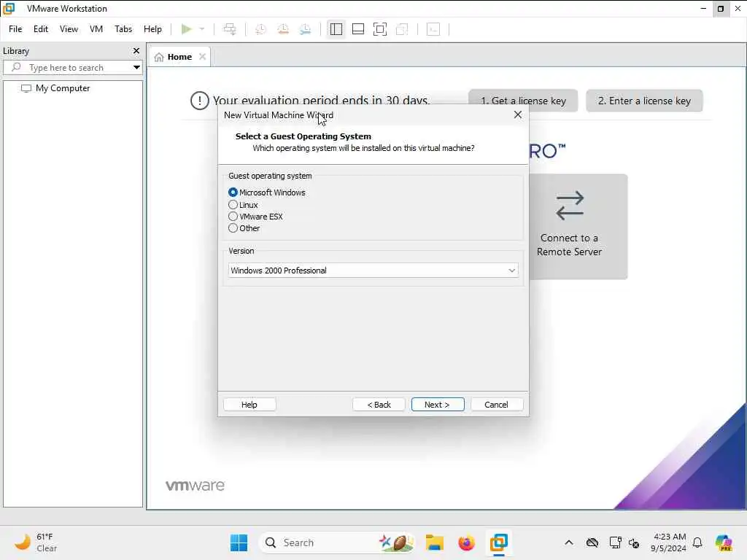Click the Manage Snapshots toolbar icon

(x=306, y=29)
